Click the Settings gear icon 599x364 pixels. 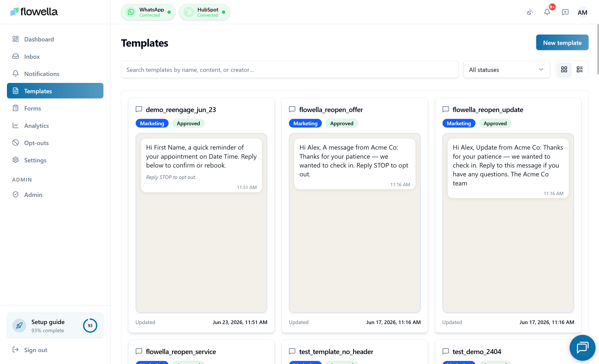click(16, 160)
